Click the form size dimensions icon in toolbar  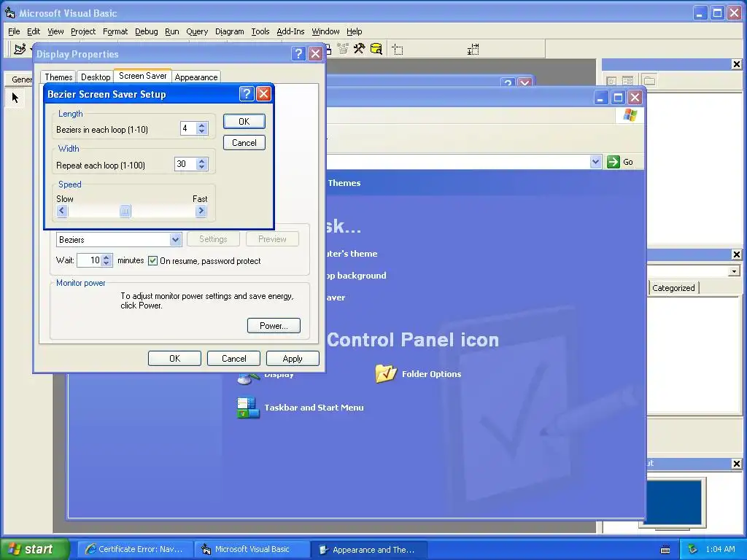pos(473,50)
